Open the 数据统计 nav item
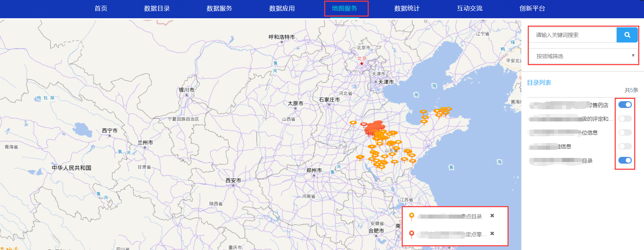Screen dimensions: 644x250 (407, 8)
